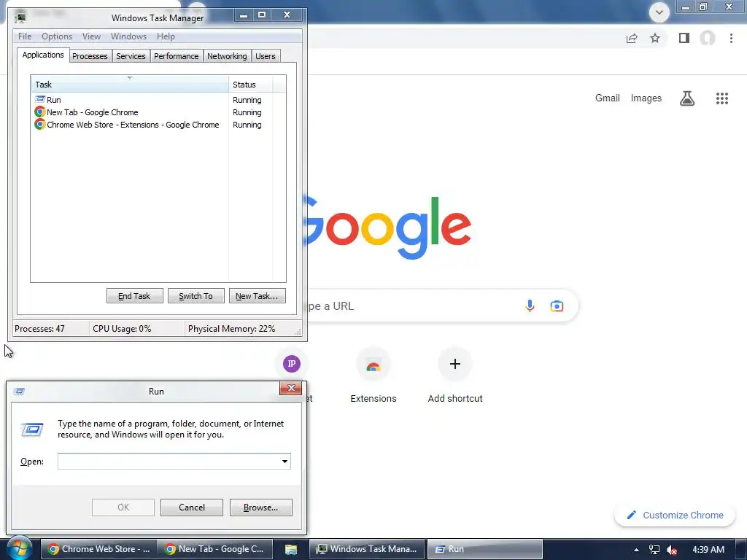Open the Task Manager Help menu
This screenshot has height=560, width=747.
pyautogui.click(x=166, y=36)
